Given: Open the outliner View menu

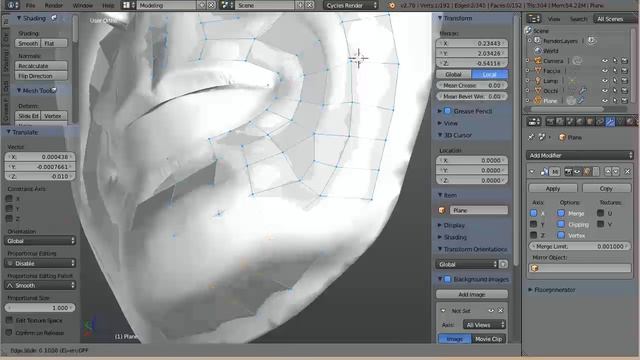Looking at the screenshot, I should coord(554,19).
